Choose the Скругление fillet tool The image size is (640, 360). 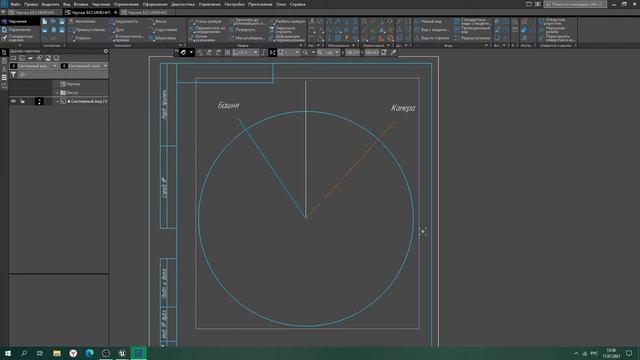163,30
